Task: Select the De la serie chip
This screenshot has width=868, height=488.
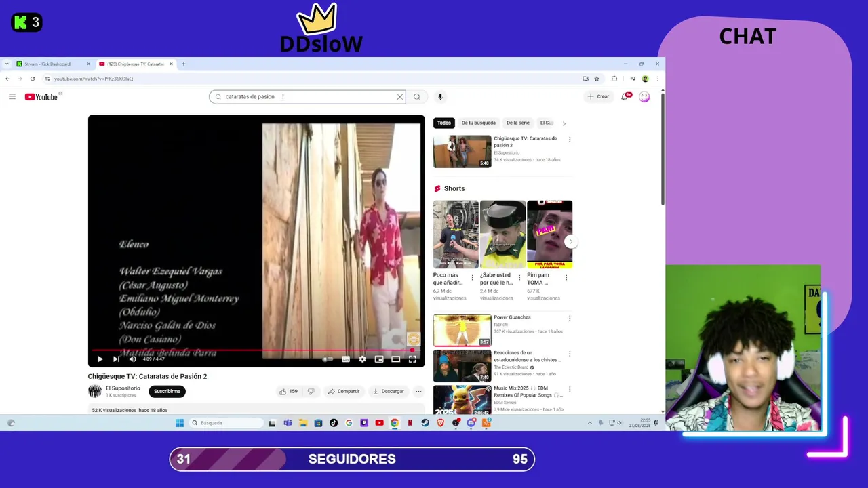Action: [x=518, y=123]
